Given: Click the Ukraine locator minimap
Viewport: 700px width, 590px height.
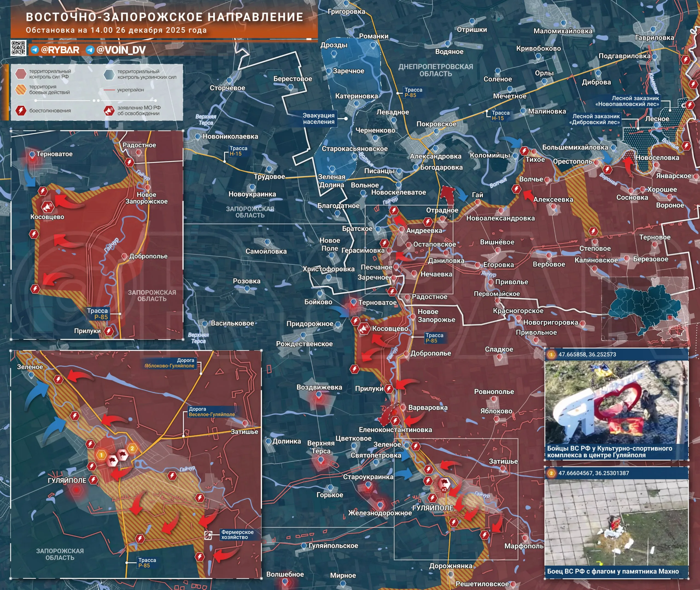Looking at the screenshot, I should (644, 308).
